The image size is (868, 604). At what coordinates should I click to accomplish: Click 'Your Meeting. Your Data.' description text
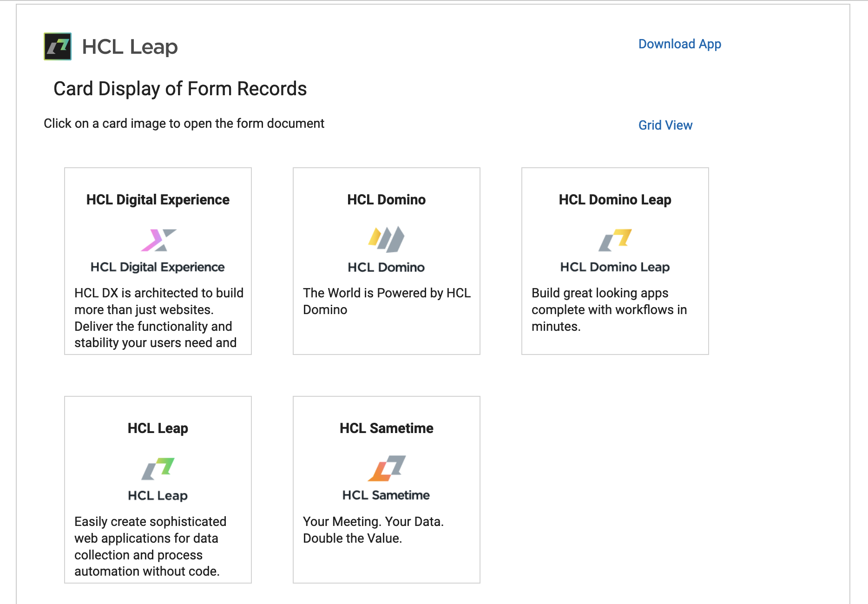[x=373, y=530]
